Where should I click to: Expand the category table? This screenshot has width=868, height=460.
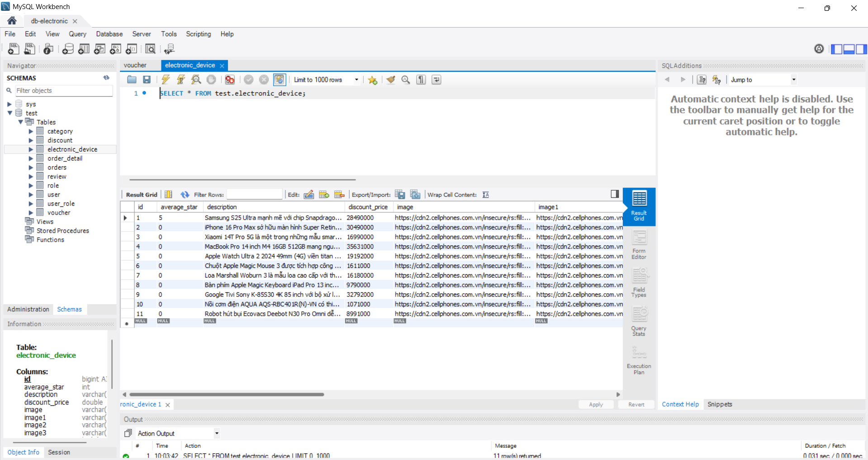click(31, 131)
